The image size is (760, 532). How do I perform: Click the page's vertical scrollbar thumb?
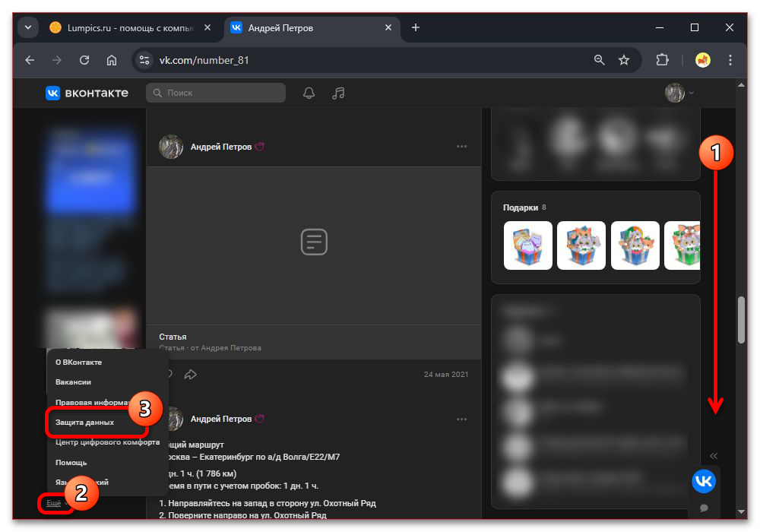coord(741,319)
